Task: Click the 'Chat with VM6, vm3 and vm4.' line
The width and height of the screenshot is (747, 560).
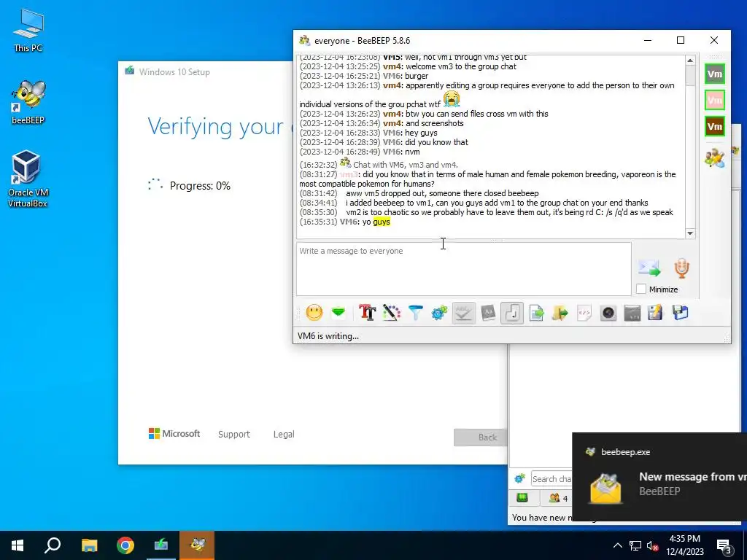Action: click(x=406, y=165)
